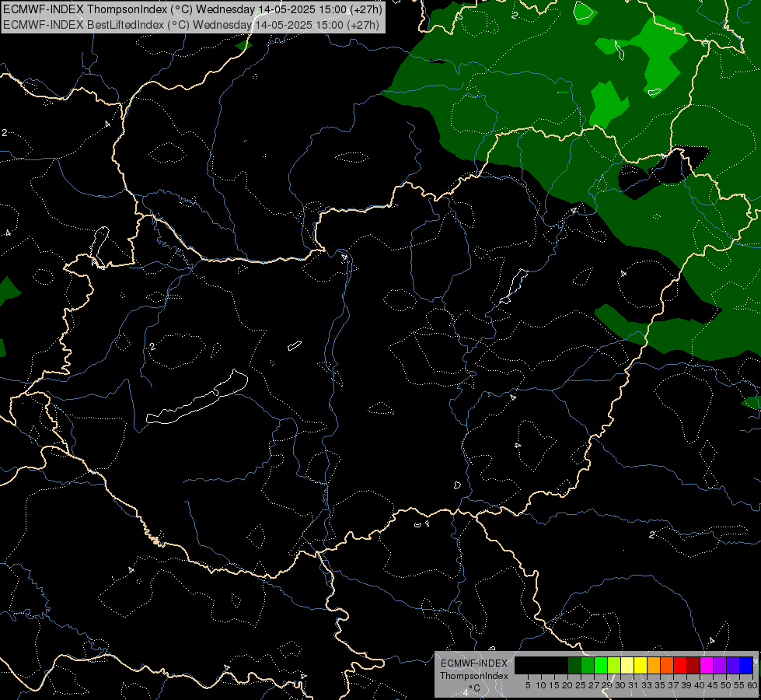Click the legend's ECMWF-INDEX label
The width and height of the screenshot is (761, 700).
tap(474, 663)
